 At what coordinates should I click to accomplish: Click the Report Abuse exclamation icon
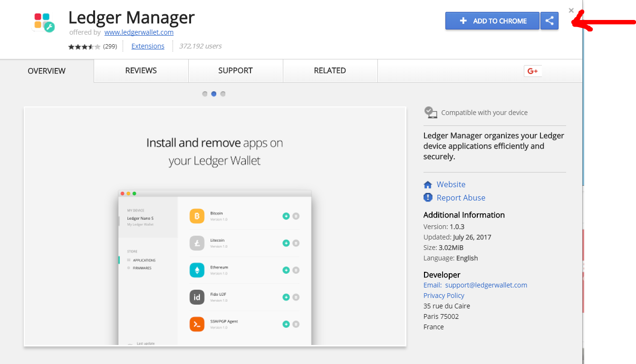[428, 198]
